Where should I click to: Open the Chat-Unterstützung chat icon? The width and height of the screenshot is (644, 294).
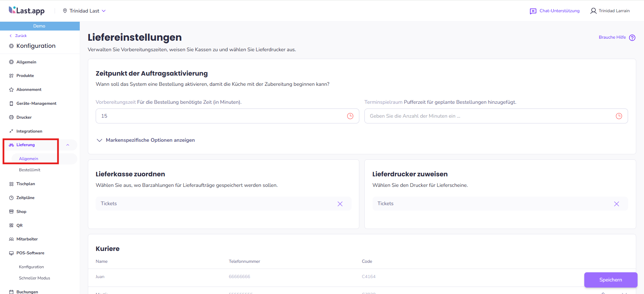(533, 11)
